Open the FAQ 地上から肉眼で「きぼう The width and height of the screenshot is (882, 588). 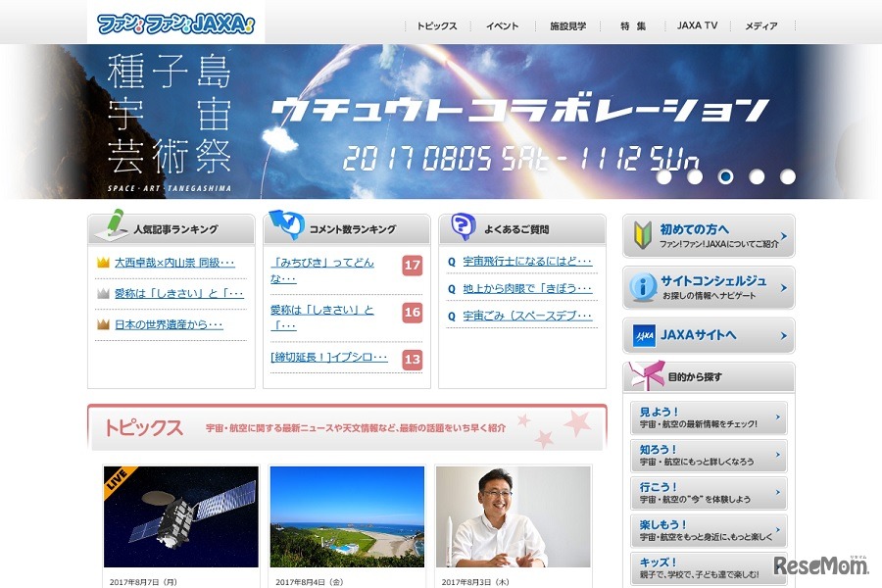(x=527, y=289)
